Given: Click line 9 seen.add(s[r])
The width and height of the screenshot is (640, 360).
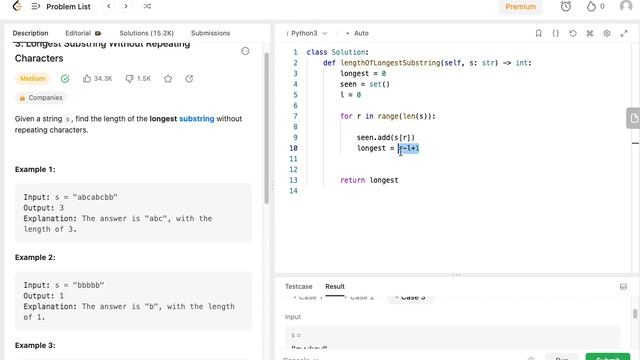Looking at the screenshot, I should tap(386, 138).
